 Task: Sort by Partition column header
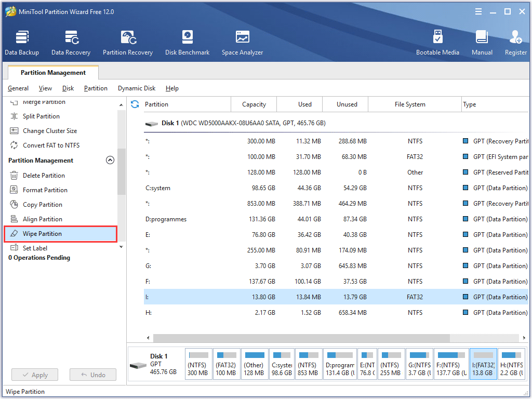[x=186, y=104]
